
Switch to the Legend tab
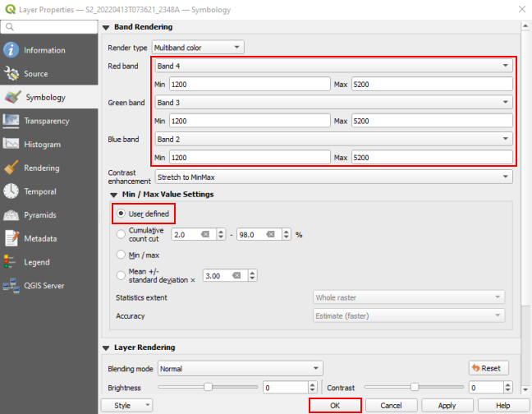point(38,262)
